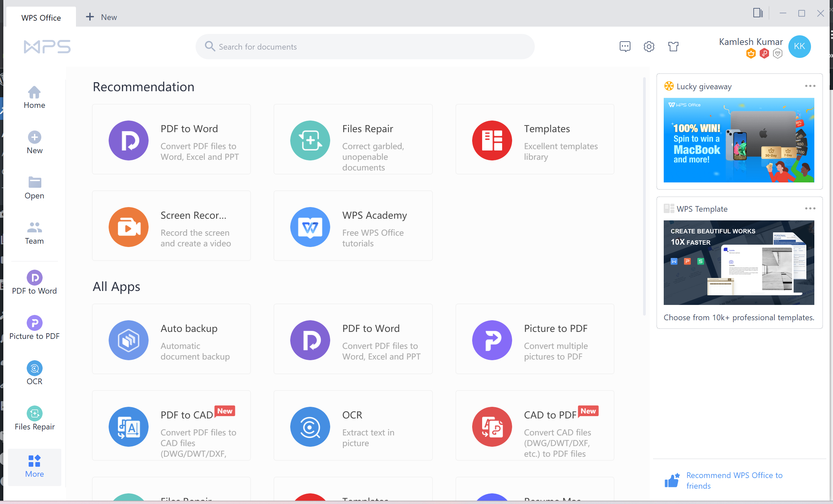This screenshot has width=833, height=504.
Task: Click the orange crown membership badge
Action: (751, 53)
